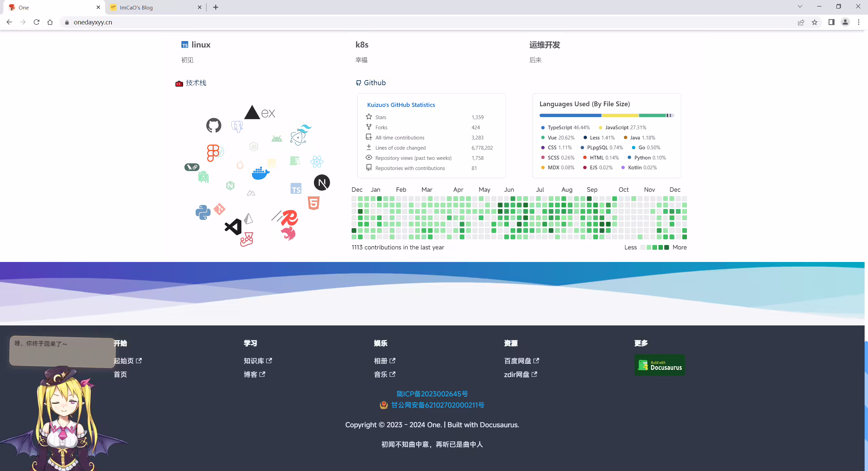Screen dimensions: 868x471
Task: Click the orange HTML5 shield icon
Action: [x=314, y=203]
